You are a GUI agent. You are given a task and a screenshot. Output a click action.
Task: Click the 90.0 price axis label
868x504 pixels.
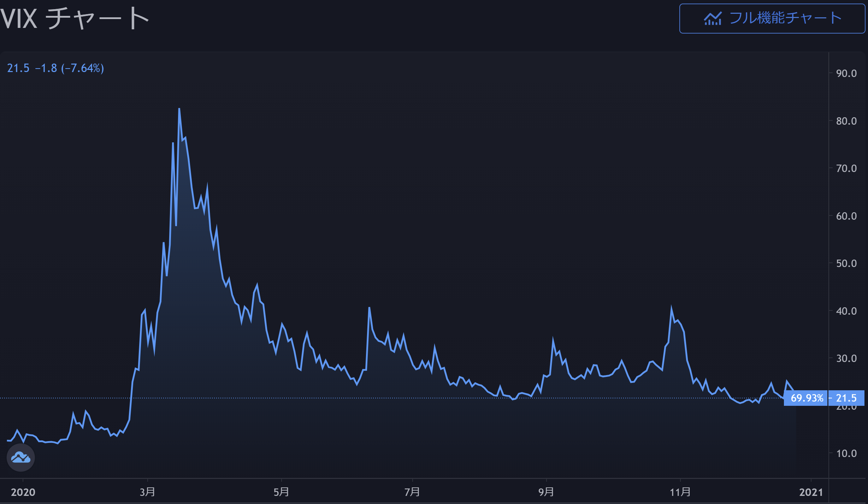point(846,73)
